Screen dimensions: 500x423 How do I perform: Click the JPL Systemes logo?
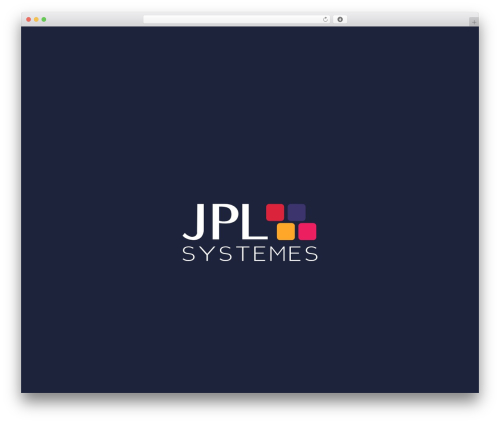coord(250,232)
